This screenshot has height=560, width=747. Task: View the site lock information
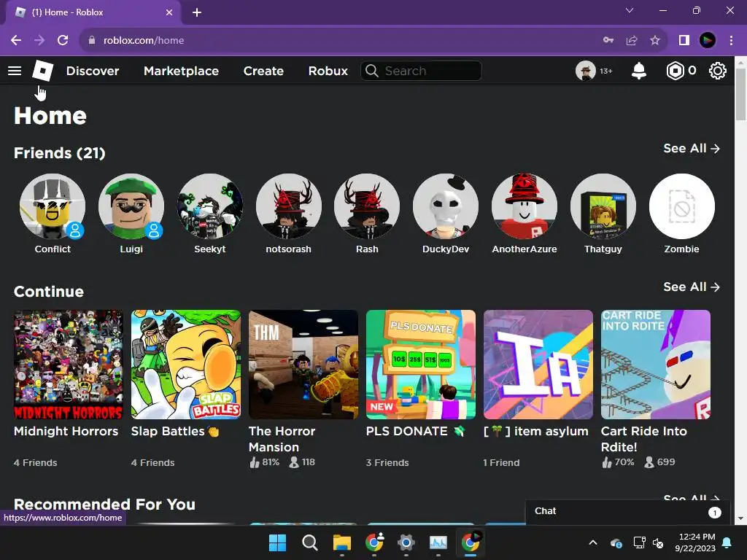tap(92, 41)
